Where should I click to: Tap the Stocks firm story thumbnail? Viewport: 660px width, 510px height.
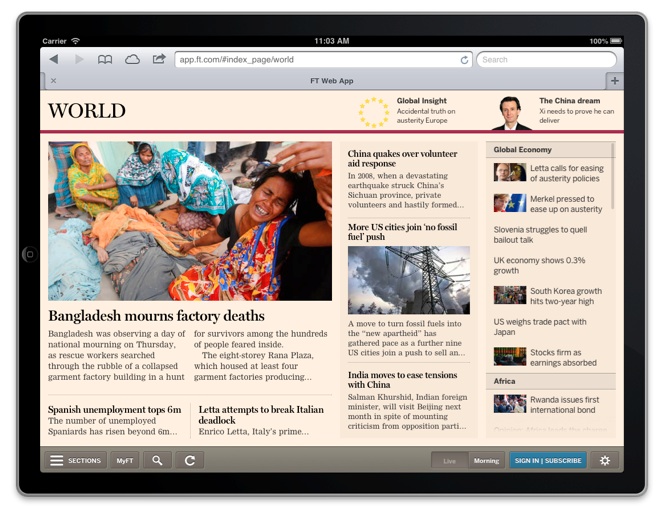click(x=510, y=356)
